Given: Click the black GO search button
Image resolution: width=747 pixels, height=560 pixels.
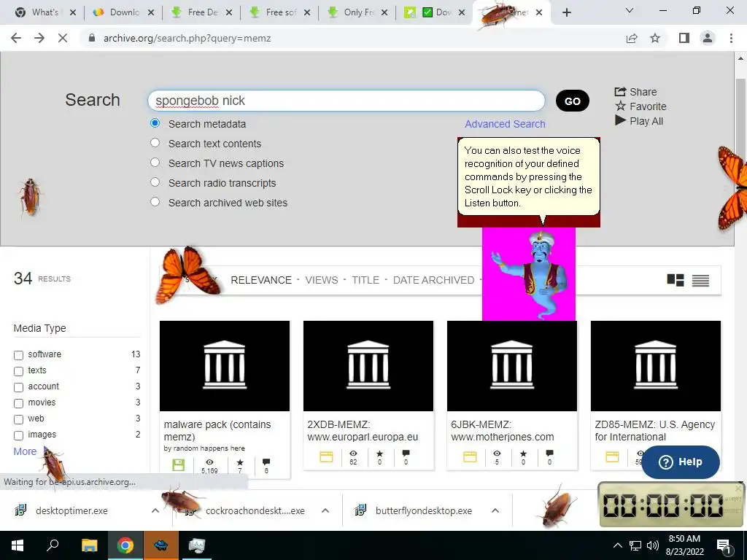Looking at the screenshot, I should (x=572, y=101).
